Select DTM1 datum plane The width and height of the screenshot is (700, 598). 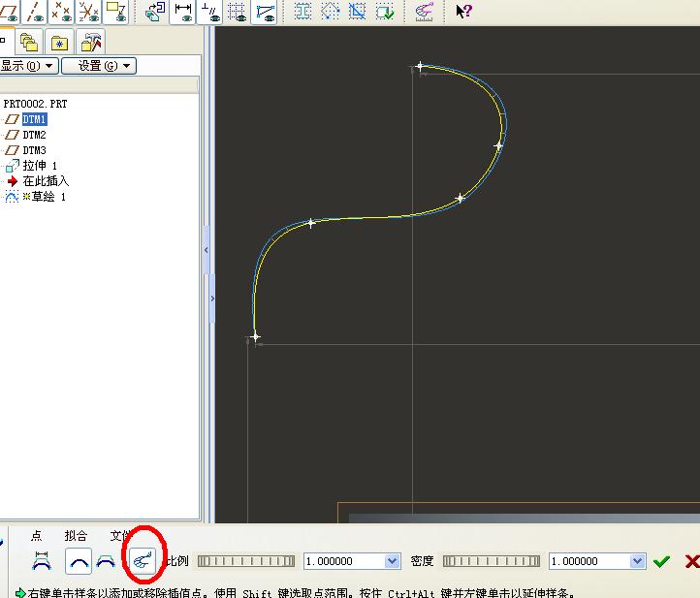point(34,119)
